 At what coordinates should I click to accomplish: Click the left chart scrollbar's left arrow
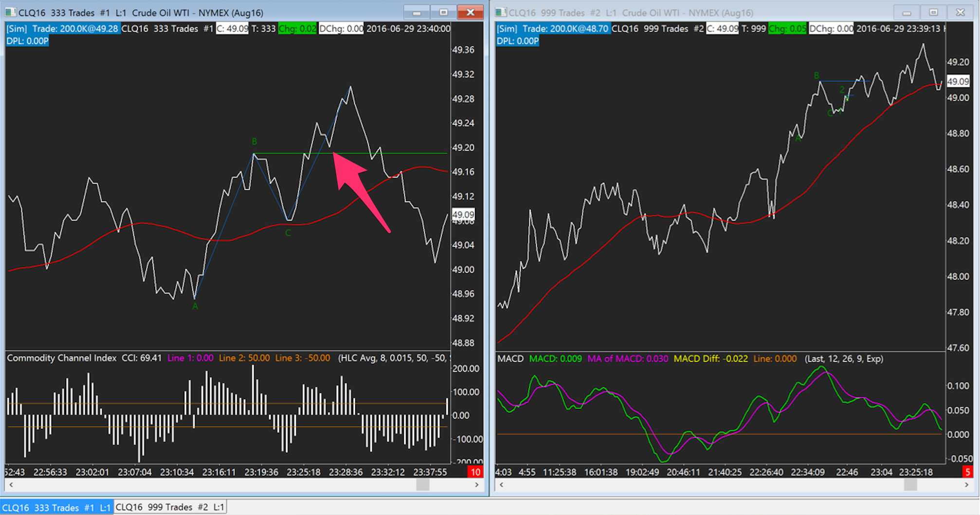click(x=11, y=485)
